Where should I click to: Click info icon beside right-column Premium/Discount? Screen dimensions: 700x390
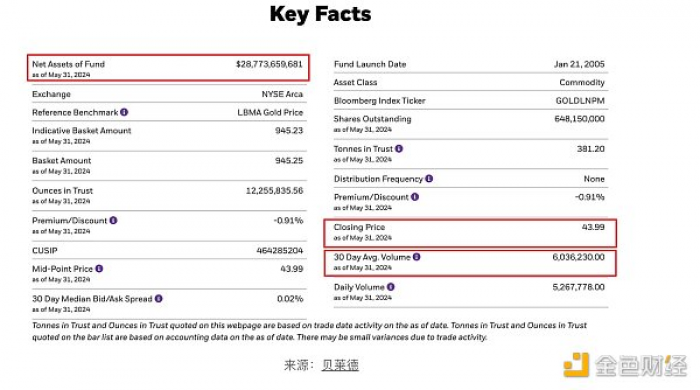point(415,197)
